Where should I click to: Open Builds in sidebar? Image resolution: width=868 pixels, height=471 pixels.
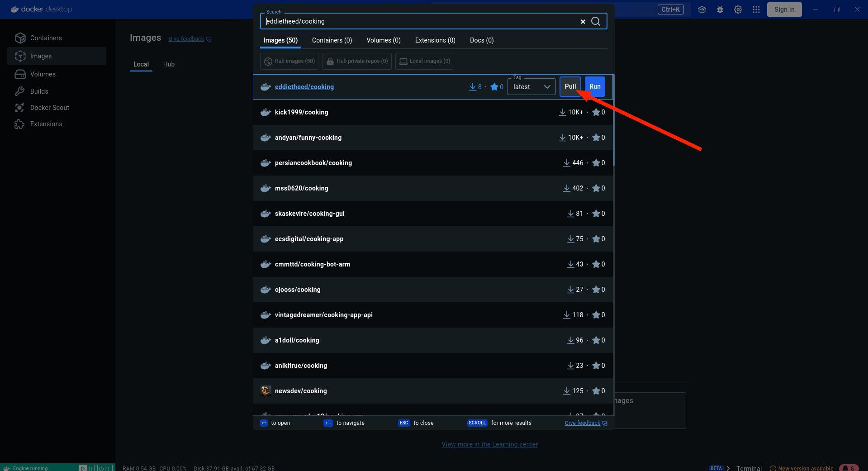(57, 91)
